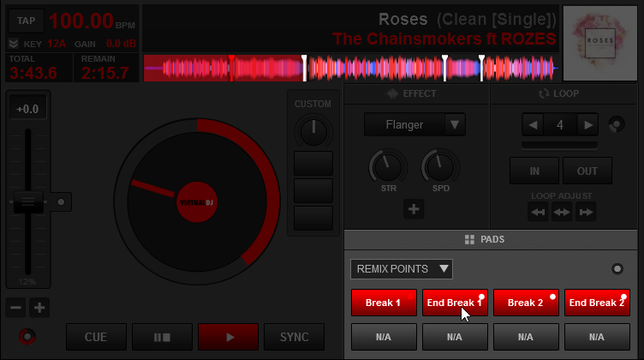This screenshot has width=644, height=360.
Task: Open the EFFECT panel header
Action: 416,93
